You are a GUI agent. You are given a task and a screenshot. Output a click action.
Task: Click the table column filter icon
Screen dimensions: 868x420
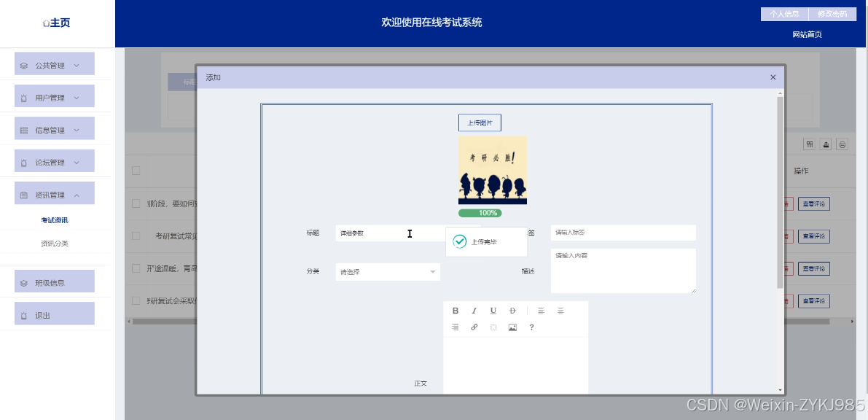pyautogui.click(x=810, y=144)
